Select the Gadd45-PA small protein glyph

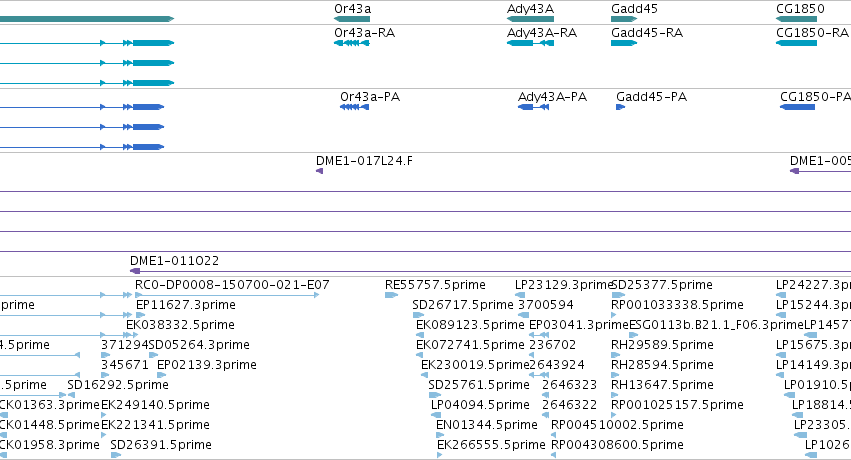coord(620,107)
